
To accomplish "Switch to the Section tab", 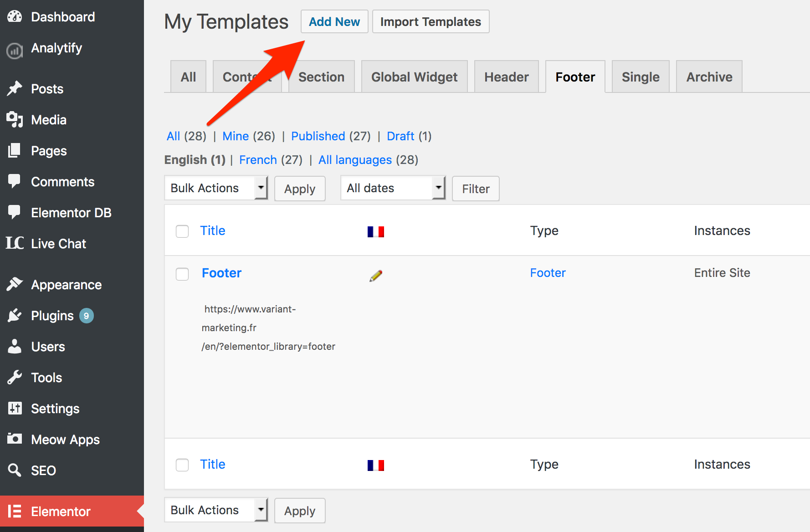I will [x=321, y=77].
